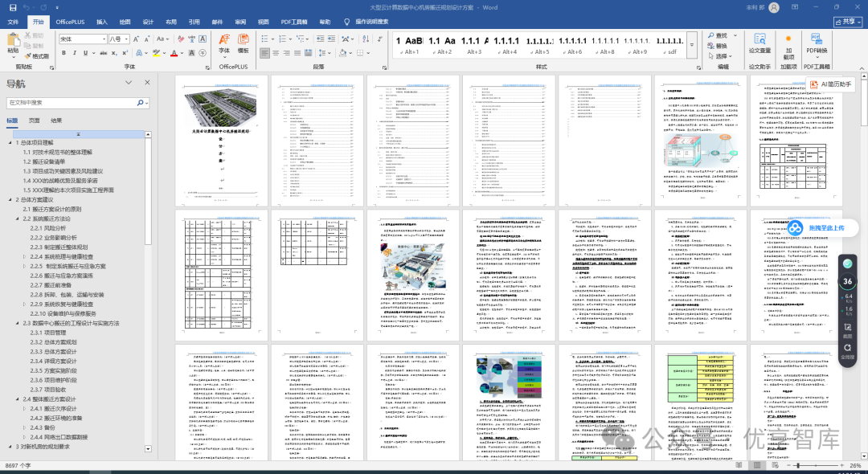Open the font size dropdown (八号)
868x474 pixels.
click(x=127, y=39)
